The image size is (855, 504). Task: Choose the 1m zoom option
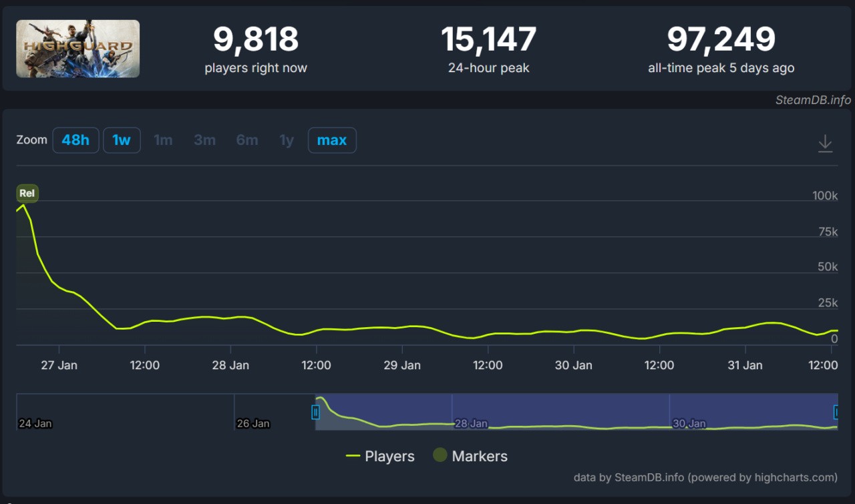pos(163,140)
